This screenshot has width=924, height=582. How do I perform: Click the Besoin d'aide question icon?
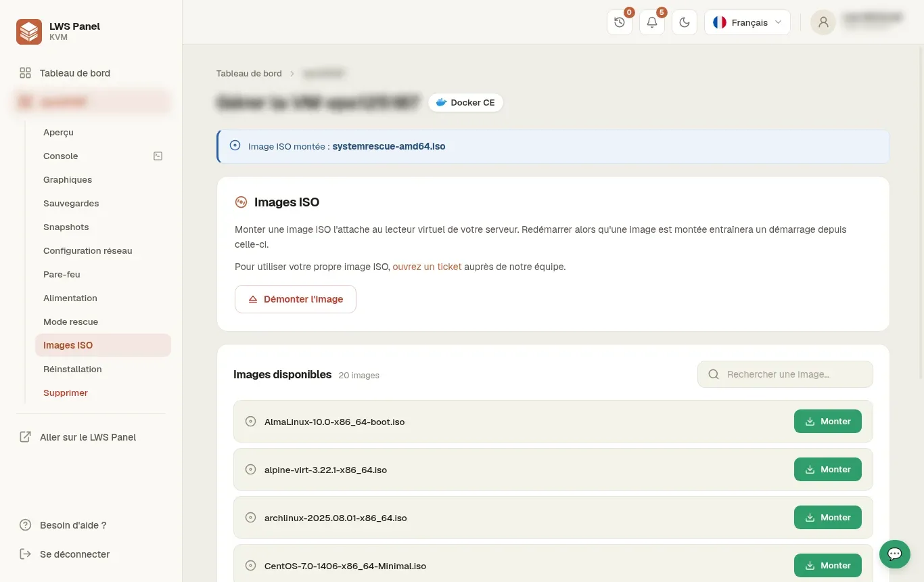(x=25, y=525)
